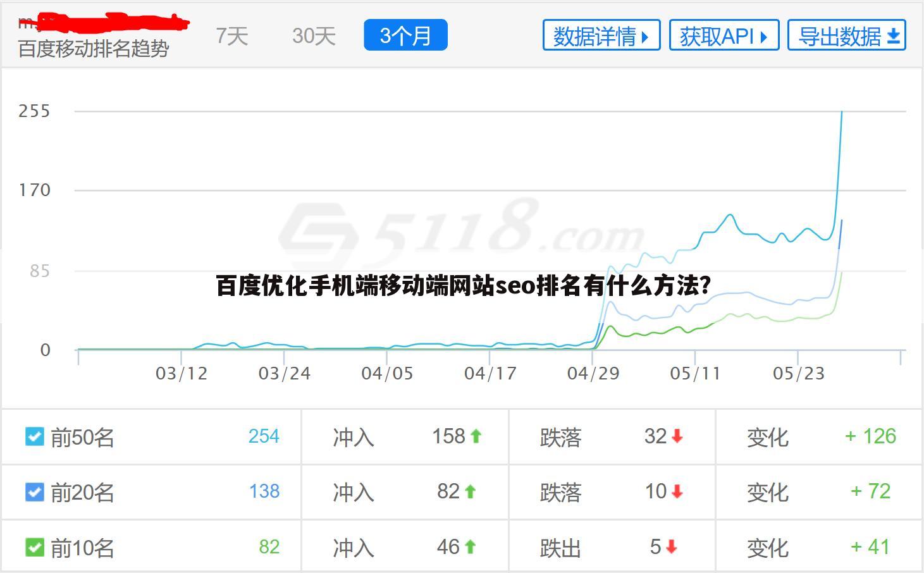The height and width of the screenshot is (573, 924).
Task: Click the red down arrow in 跌出 row
Action: point(671,547)
